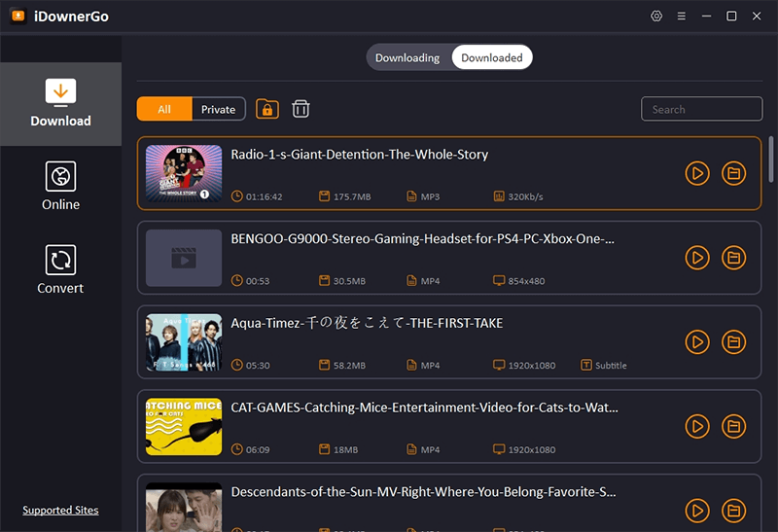778x532 pixels.
Task: Select the Private filter toggle
Action: (x=218, y=109)
